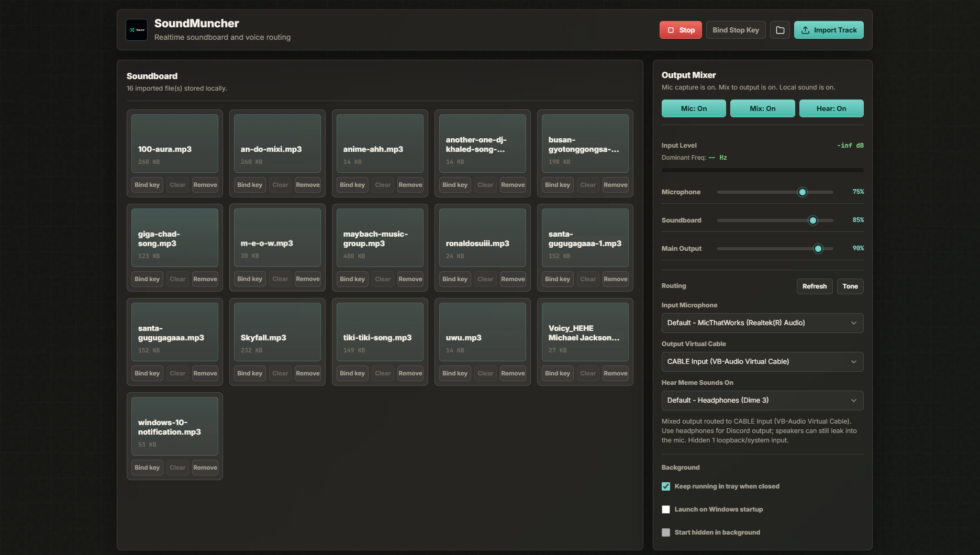Bind key for Skyfall.mp3
The width and height of the screenshot is (980, 555).
[x=250, y=373]
